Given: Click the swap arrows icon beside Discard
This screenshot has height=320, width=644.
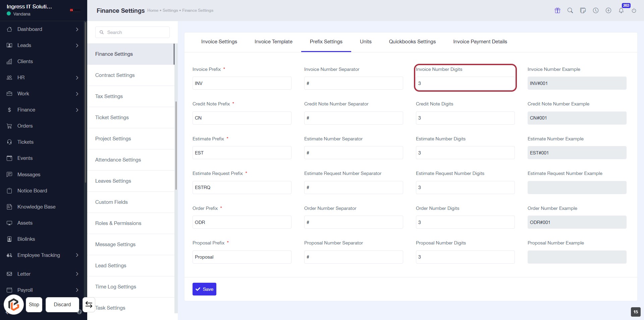Looking at the screenshot, I should 89,305.
